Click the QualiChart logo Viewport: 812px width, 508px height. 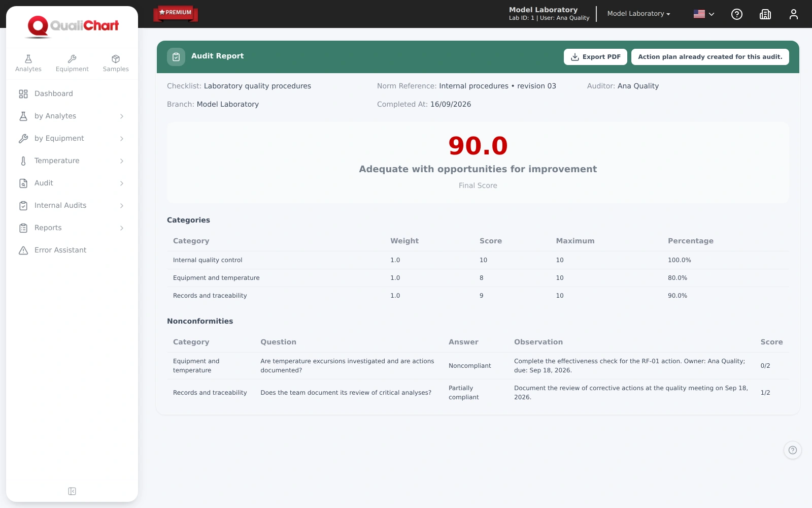[x=73, y=26]
